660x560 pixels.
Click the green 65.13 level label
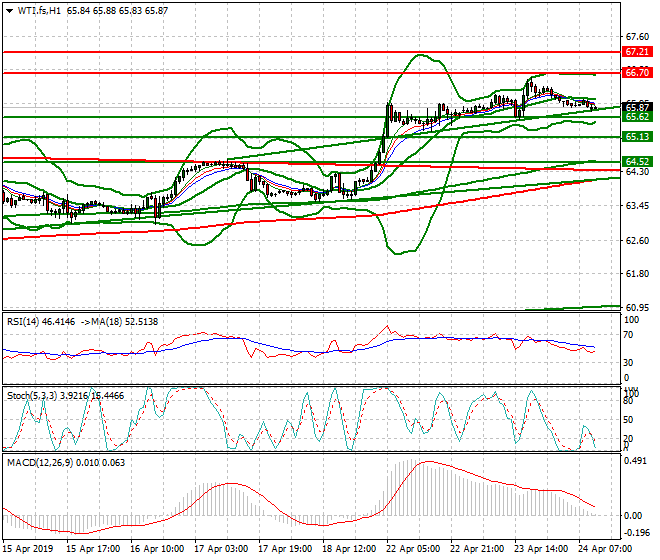tap(637, 137)
